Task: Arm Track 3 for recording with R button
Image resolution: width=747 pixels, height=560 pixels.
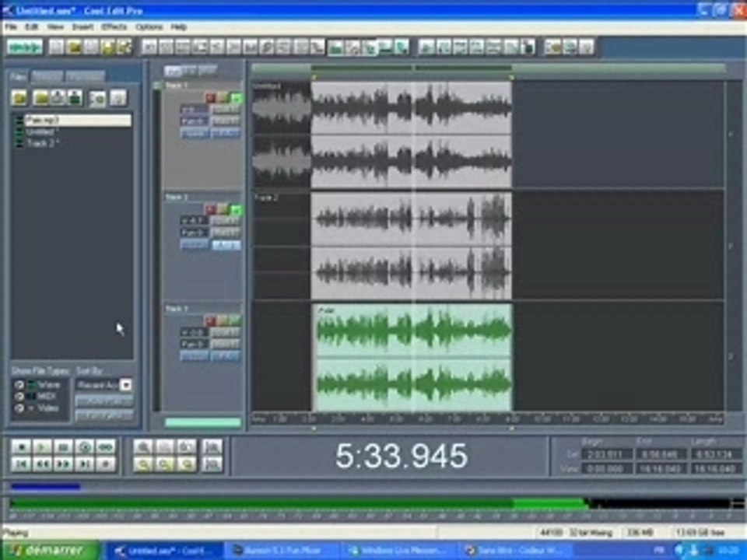Action: [x=211, y=321]
